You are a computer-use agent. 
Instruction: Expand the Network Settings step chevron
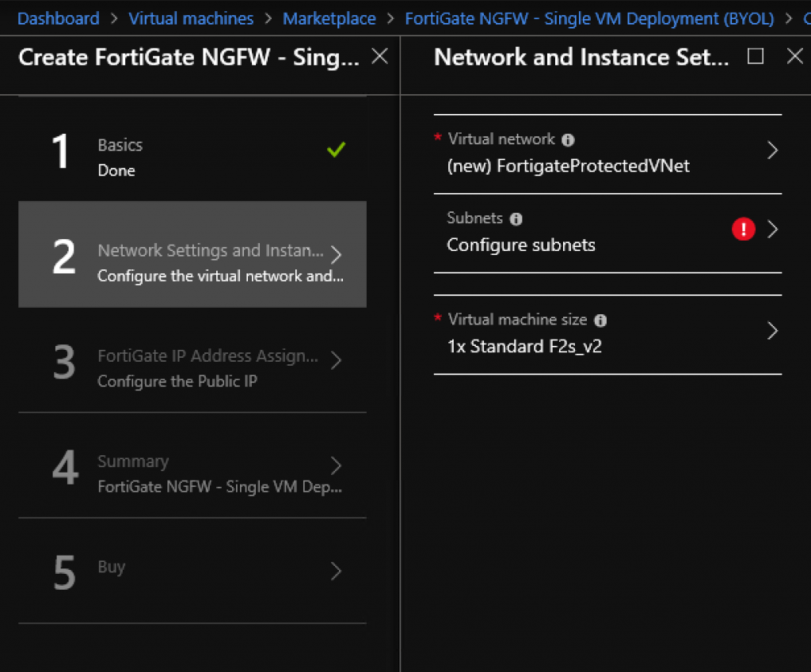tap(336, 254)
